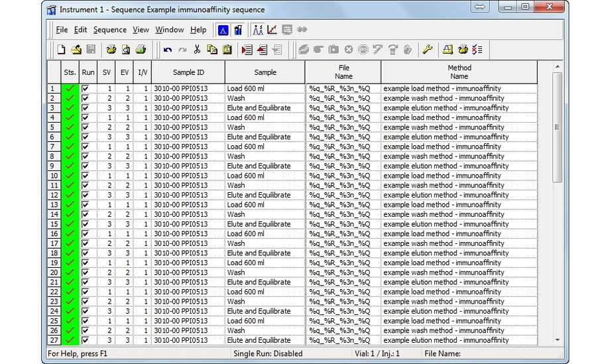
Task: Toggle the Run checkbox in row 18
Action: [x=85, y=253]
